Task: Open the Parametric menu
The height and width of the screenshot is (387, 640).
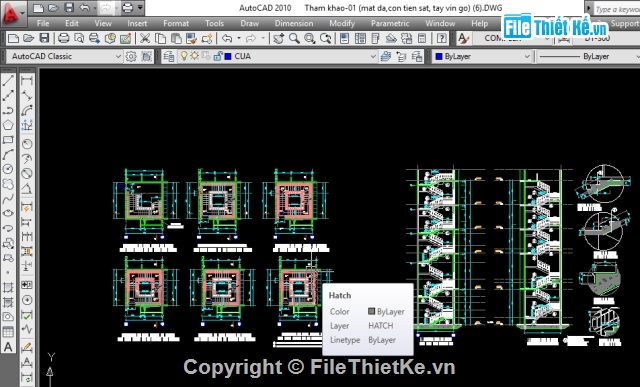Action: [x=390, y=23]
